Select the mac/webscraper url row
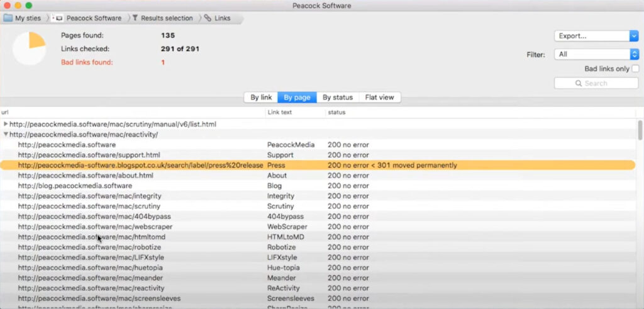The image size is (644, 309). (x=318, y=227)
